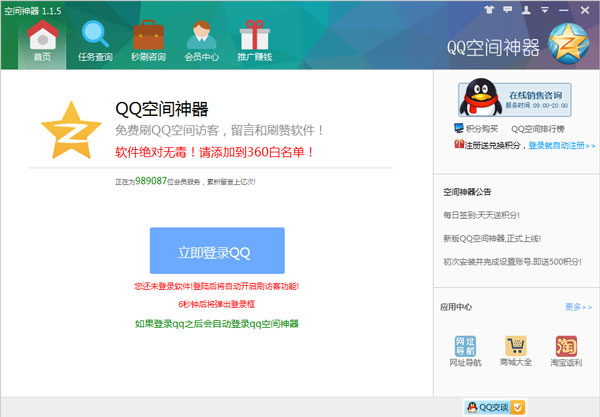This screenshot has width=600, height=417.
Task: Click the red 您还未登录软件 warning text
Action: (x=217, y=286)
